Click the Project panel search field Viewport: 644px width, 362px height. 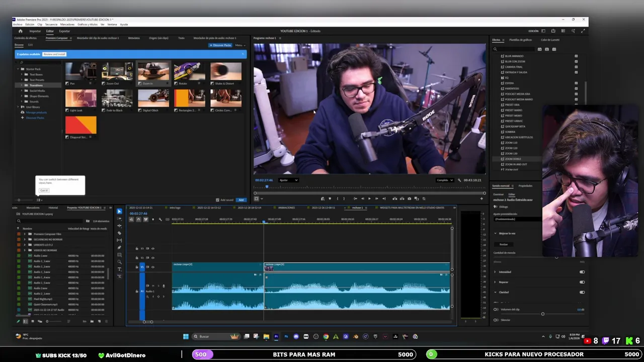pos(50,221)
